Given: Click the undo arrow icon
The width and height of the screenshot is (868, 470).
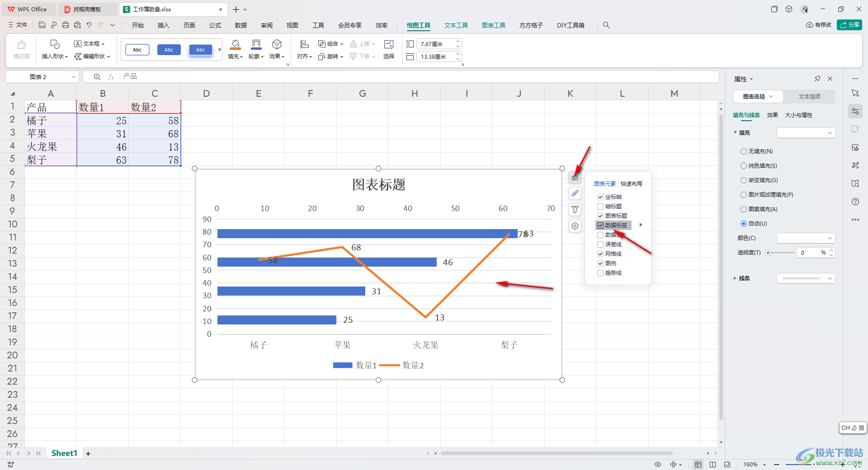Looking at the screenshot, I should click(89, 25).
